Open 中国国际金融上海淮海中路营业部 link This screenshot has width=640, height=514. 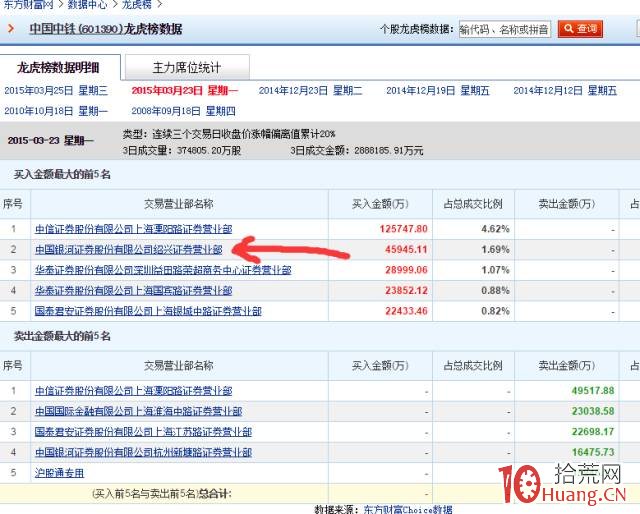138,411
